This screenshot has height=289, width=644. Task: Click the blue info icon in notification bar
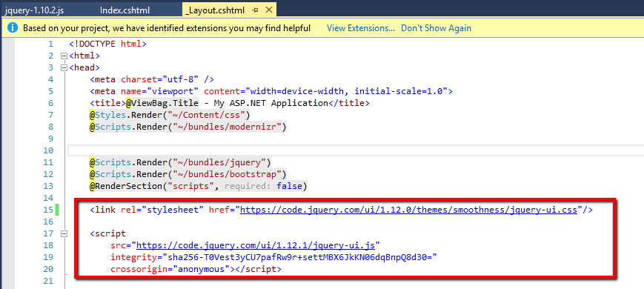(13, 28)
